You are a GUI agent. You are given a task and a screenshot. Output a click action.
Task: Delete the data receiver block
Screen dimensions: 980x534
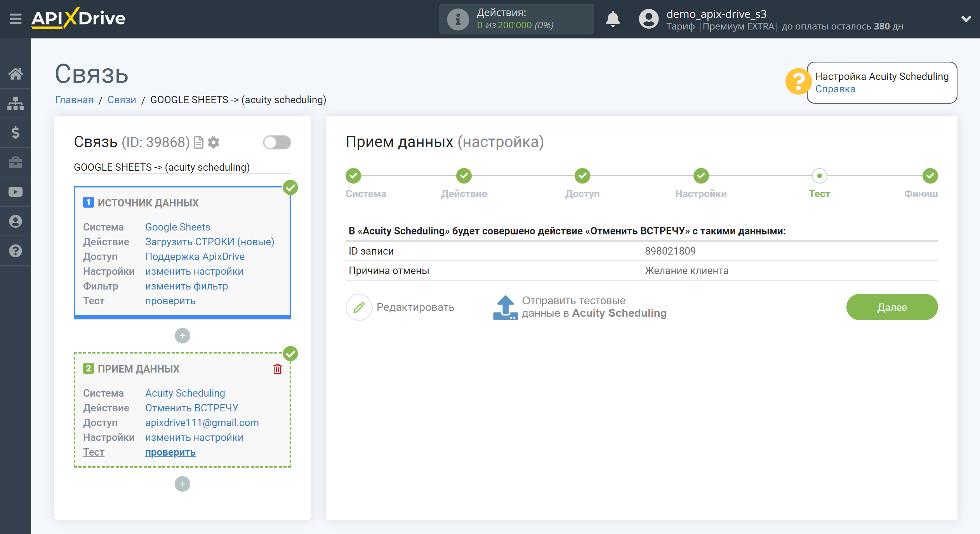(277, 369)
